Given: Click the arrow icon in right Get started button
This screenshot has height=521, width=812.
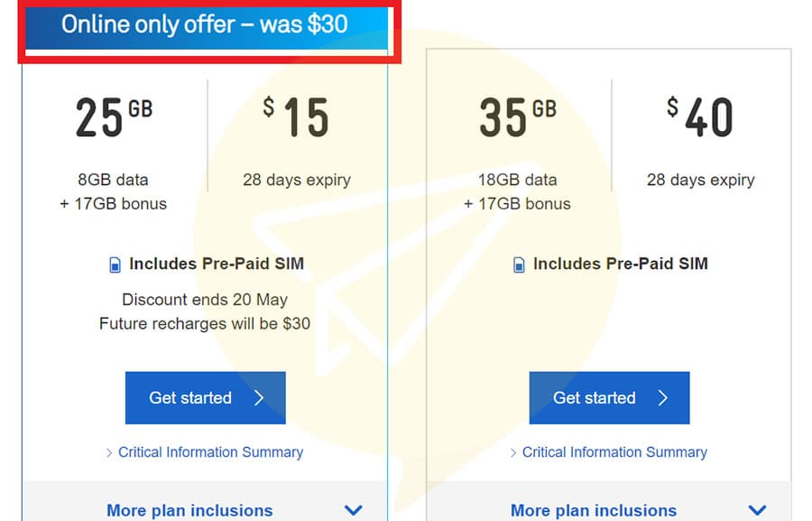Looking at the screenshot, I should [663, 397].
